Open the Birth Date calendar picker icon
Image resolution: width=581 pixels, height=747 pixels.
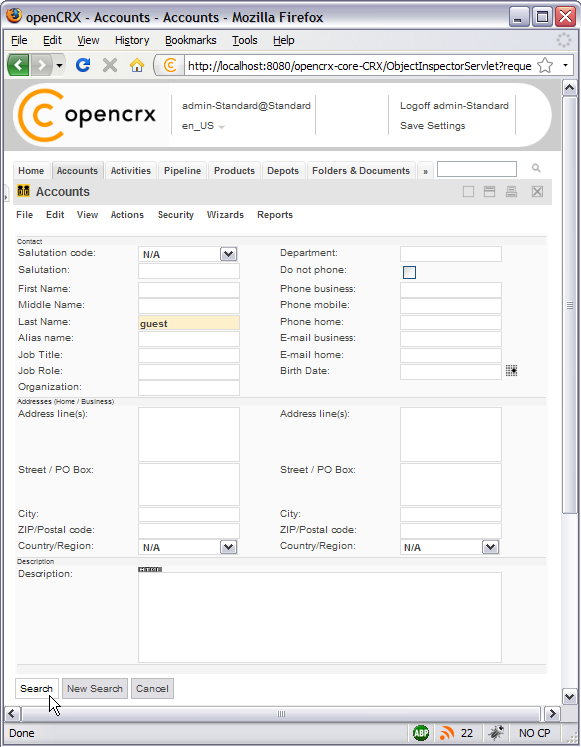[x=511, y=371]
